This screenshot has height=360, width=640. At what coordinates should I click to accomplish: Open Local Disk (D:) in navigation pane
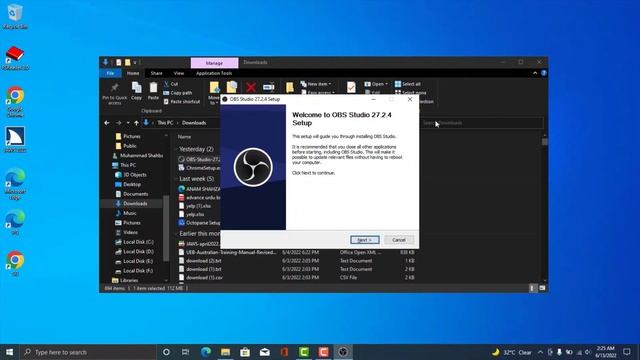pos(134,251)
